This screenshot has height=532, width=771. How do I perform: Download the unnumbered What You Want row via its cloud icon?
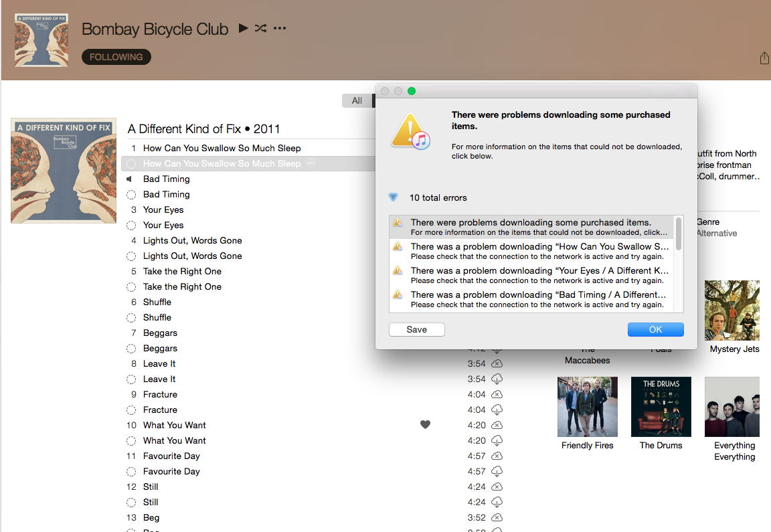(x=497, y=440)
